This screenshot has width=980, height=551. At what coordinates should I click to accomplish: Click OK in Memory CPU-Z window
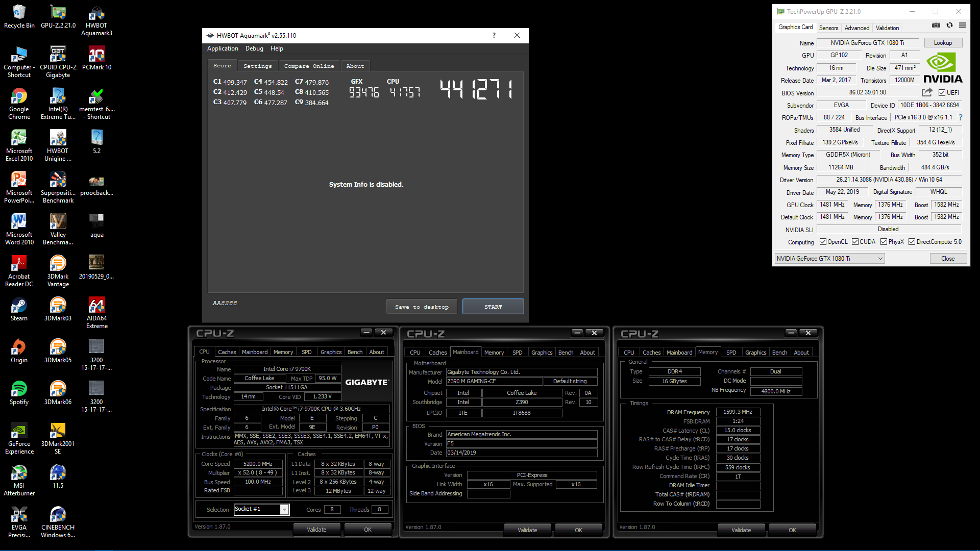(x=792, y=530)
